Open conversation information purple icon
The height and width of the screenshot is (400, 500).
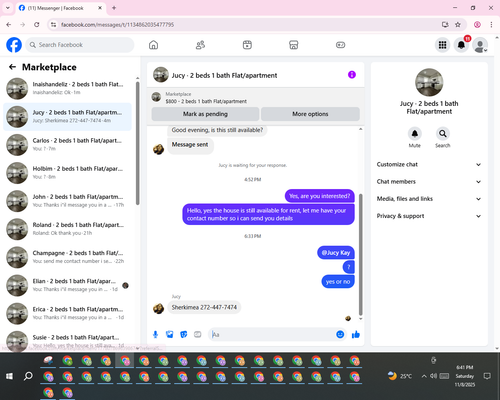[x=352, y=75]
